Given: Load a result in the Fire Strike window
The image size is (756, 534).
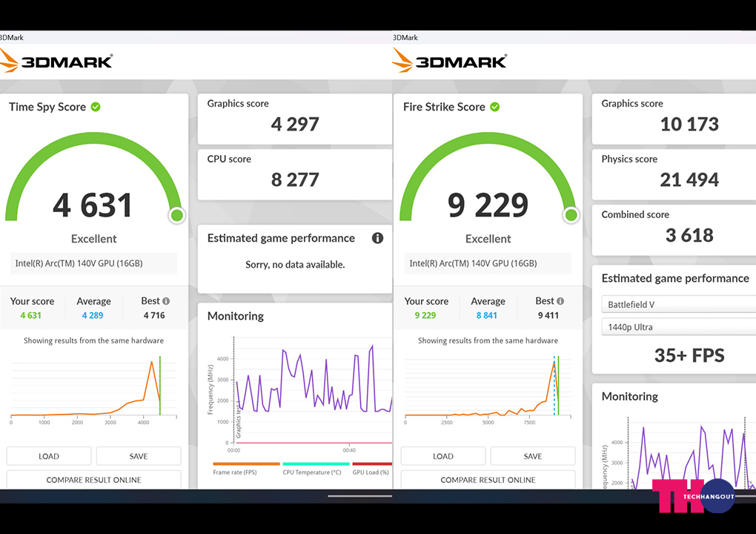Looking at the screenshot, I should 443,456.
